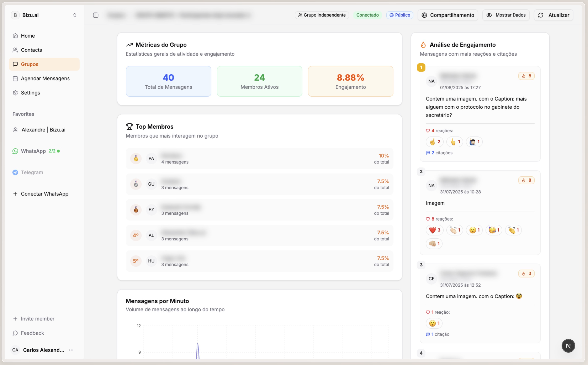This screenshot has width=588, height=365.
Task: Click the trending arrow icon by Métricas do Grupo
Action: 129,45
